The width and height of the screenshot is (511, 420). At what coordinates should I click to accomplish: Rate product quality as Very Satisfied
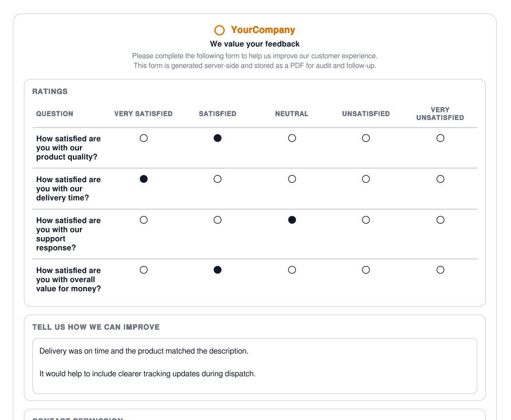[x=144, y=138]
